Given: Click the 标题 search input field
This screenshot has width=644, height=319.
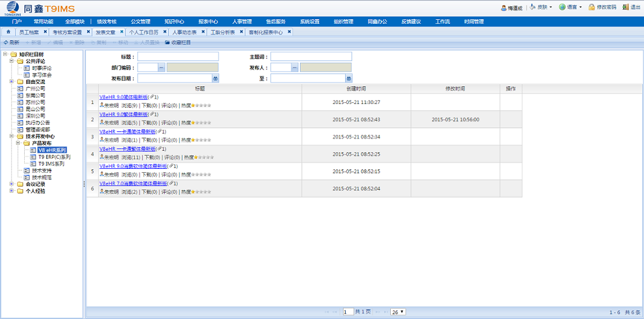Looking at the screenshot, I should click(x=178, y=57).
